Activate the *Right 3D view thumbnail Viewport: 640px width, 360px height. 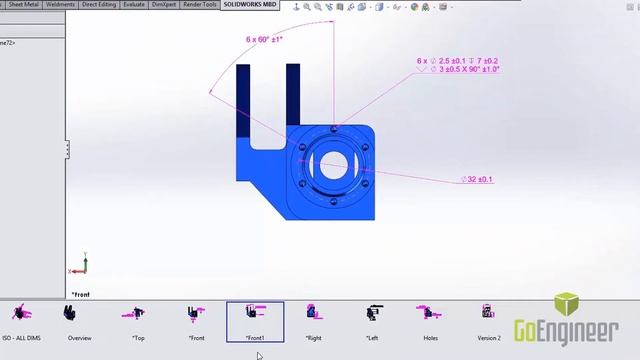(x=313, y=322)
